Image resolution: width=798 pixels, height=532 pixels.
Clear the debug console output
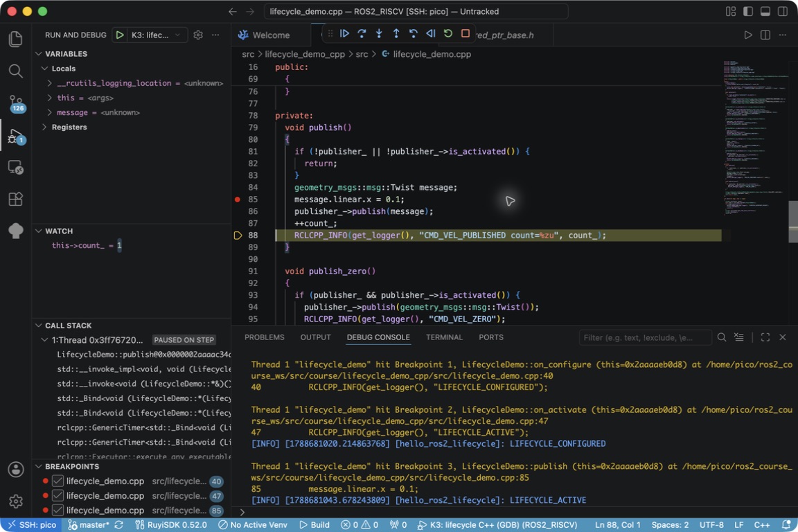739,337
